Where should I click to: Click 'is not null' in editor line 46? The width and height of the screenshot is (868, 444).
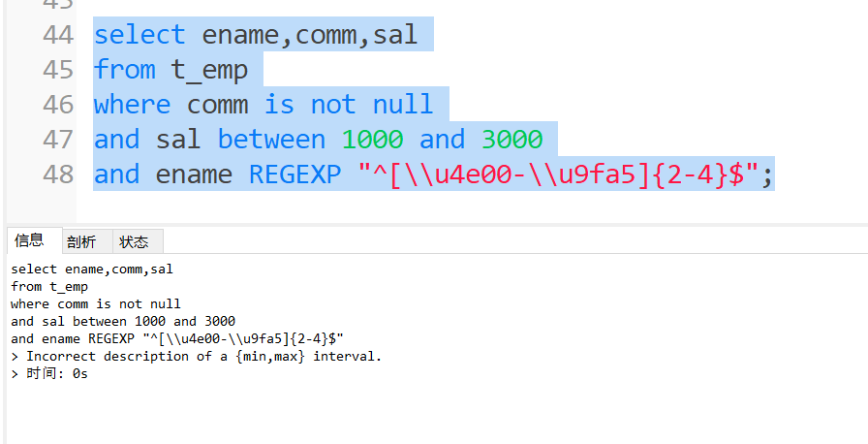pos(348,105)
